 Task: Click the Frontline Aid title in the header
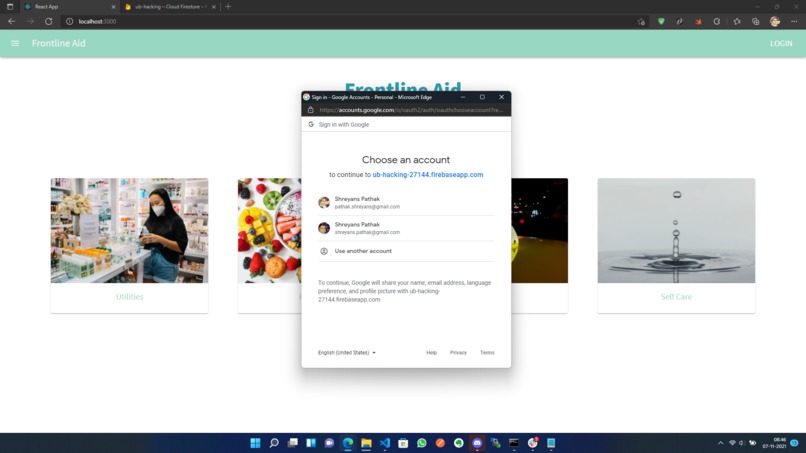pyautogui.click(x=59, y=43)
